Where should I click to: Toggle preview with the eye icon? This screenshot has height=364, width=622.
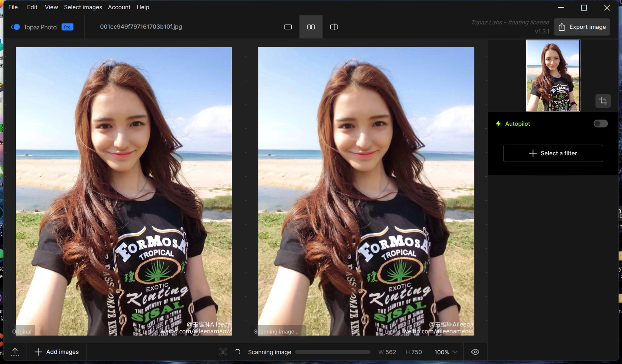[475, 352]
